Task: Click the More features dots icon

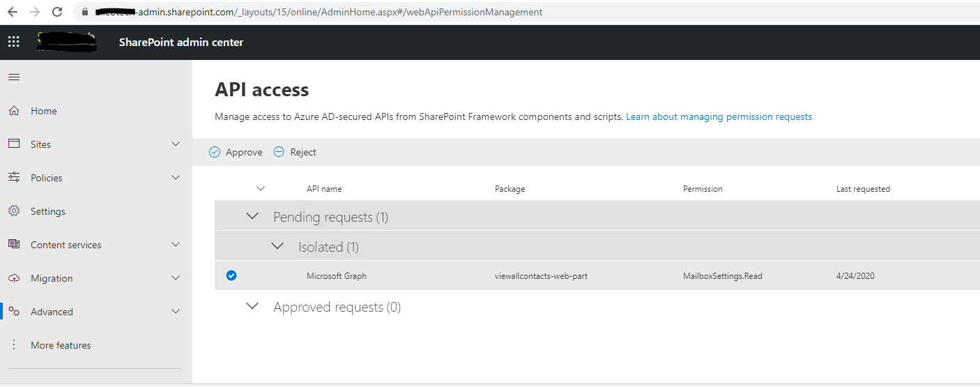Action: click(x=14, y=344)
